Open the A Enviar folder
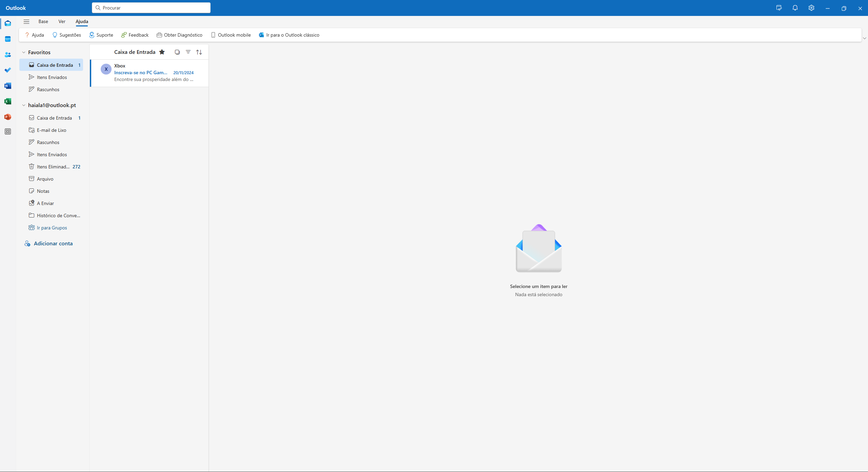The height and width of the screenshot is (472, 868). [51, 203]
